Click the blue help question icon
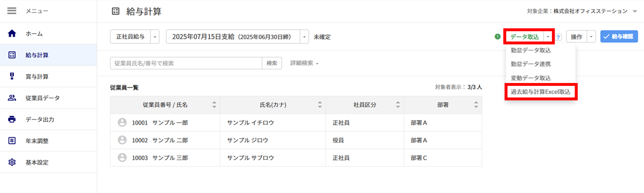The image size is (644, 193). tap(558, 37)
